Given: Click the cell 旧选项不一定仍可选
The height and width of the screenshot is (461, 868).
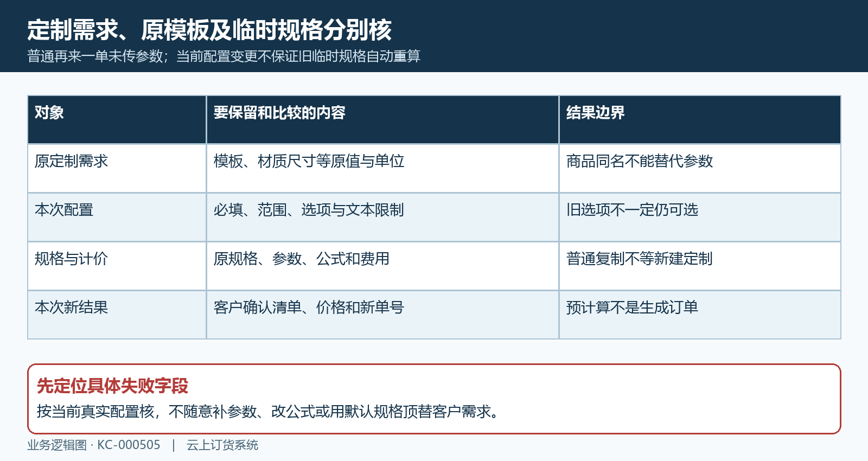Looking at the screenshot, I should coord(700,217).
